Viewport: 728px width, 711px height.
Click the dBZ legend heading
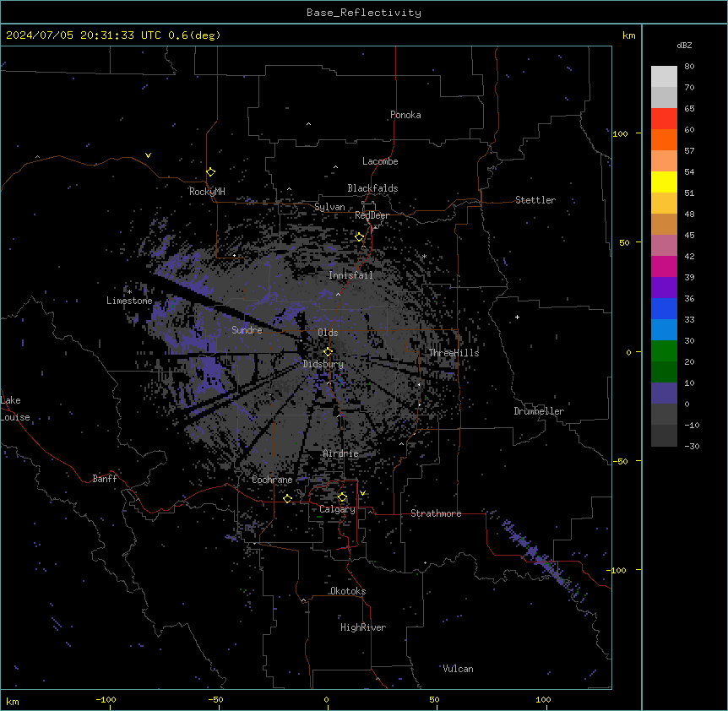(684, 46)
